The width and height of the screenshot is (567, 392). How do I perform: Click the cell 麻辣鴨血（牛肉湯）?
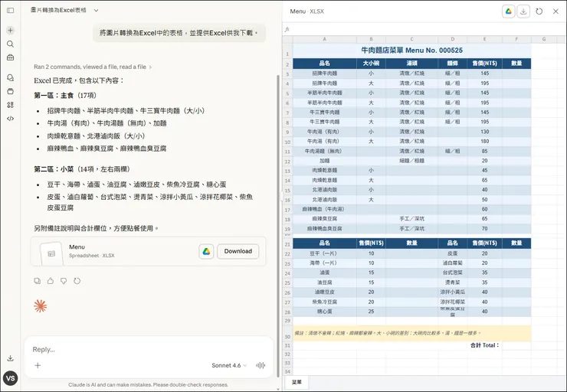tap(324, 209)
